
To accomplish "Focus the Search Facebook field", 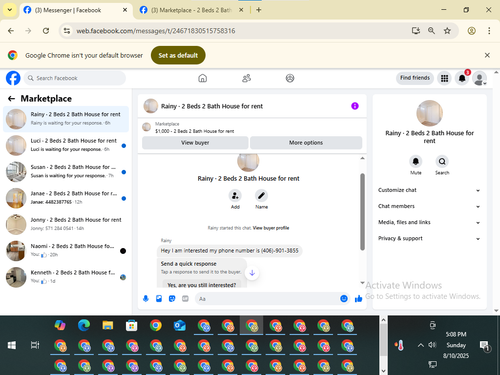I will click(75, 78).
